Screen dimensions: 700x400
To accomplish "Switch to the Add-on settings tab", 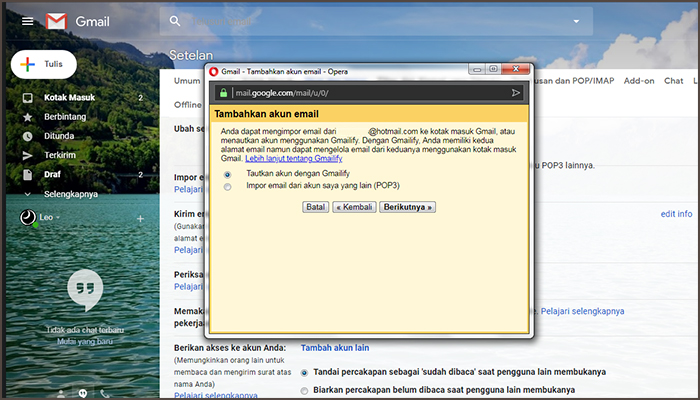I will pyautogui.click(x=638, y=80).
